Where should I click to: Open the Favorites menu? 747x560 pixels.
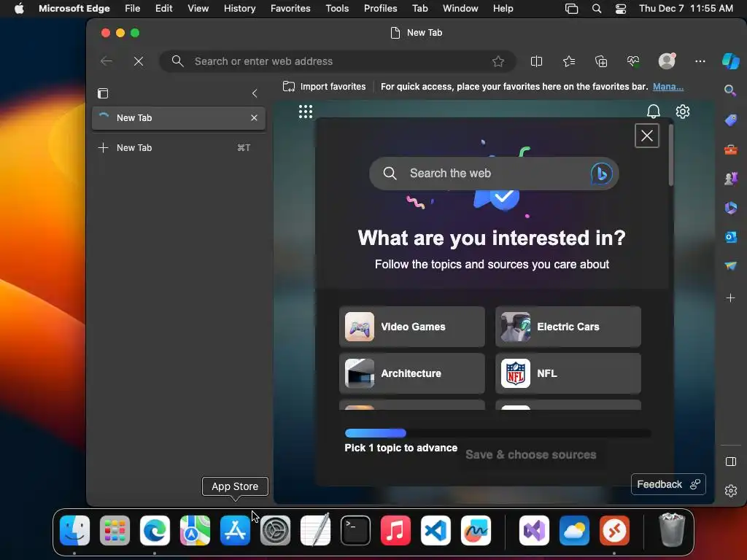point(290,8)
